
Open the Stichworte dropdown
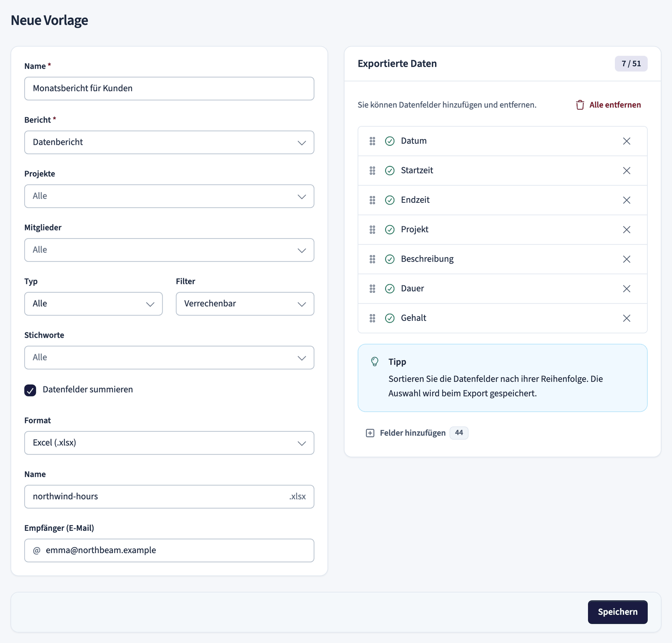[x=169, y=357]
